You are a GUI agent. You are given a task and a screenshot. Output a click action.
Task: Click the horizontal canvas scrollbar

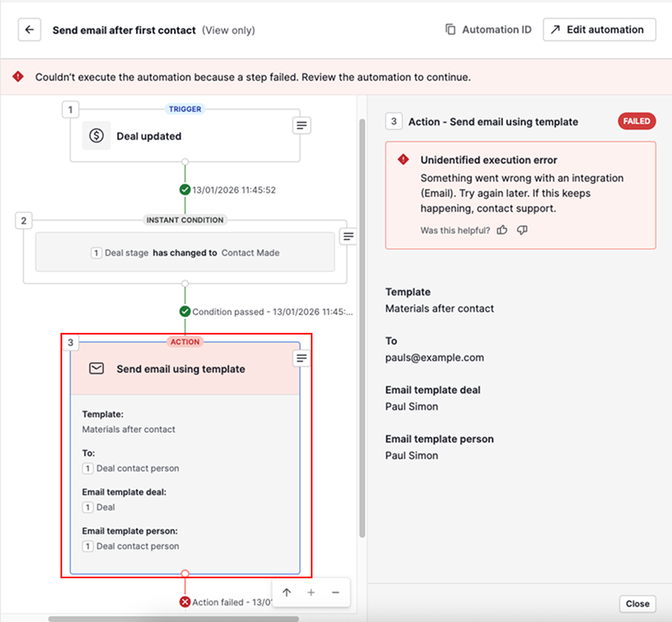pyautogui.click(x=168, y=619)
